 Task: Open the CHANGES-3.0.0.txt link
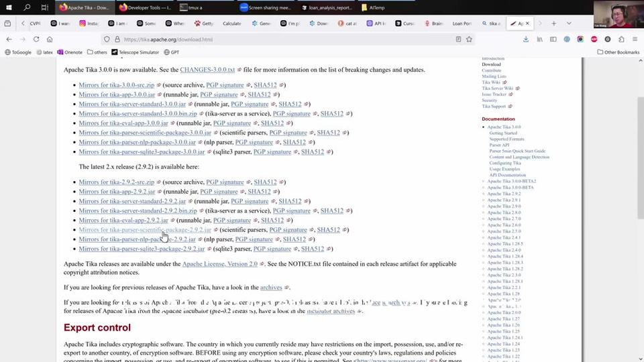[207, 70]
